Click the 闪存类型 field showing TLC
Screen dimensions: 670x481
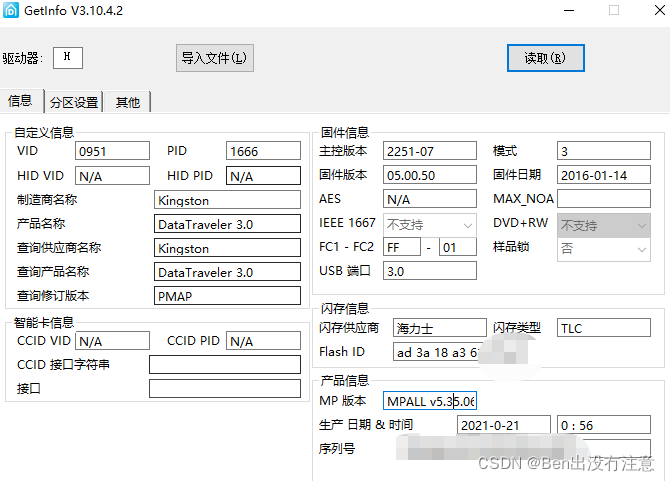click(604, 328)
